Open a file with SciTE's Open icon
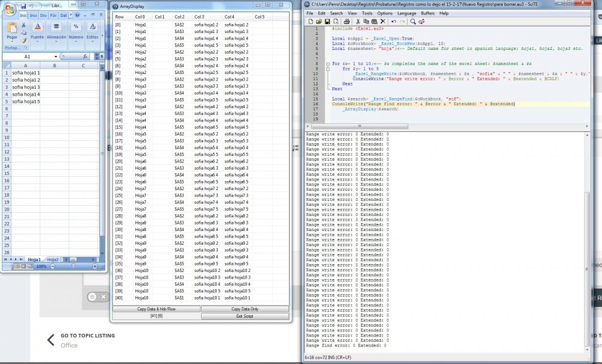The image size is (602, 364). point(318,21)
